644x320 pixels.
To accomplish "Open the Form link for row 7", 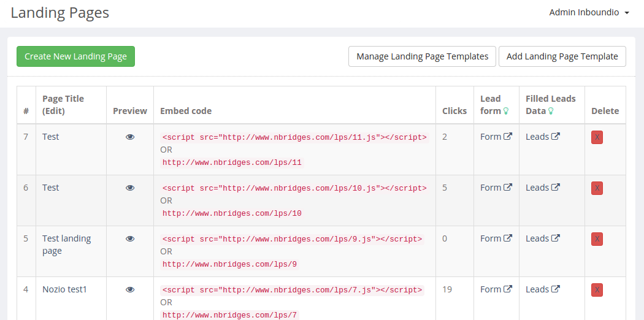I will click(x=496, y=137).
